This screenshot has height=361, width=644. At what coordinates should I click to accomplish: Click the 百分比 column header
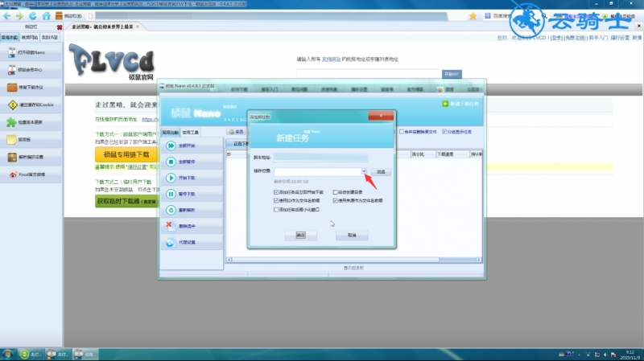422,154
